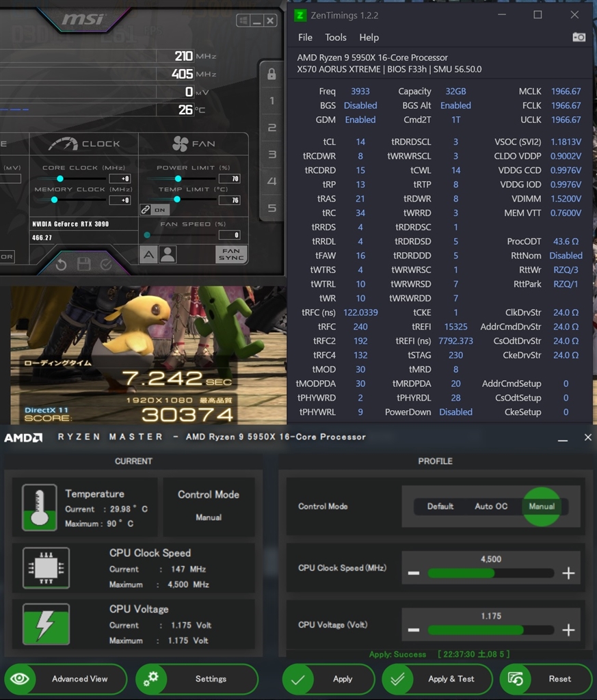The height and width of the screenshot is (700, 597).
Task: Open Ryzen Master Settings
Action: tap(197, 679)
